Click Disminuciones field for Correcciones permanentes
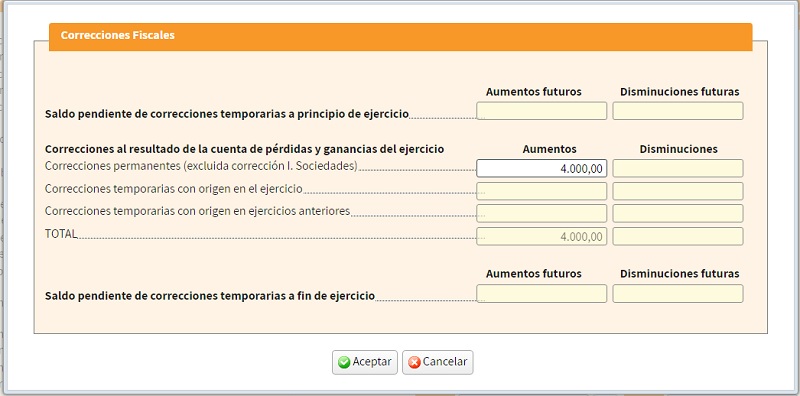The image size is (800, 396). click(678, 168)
